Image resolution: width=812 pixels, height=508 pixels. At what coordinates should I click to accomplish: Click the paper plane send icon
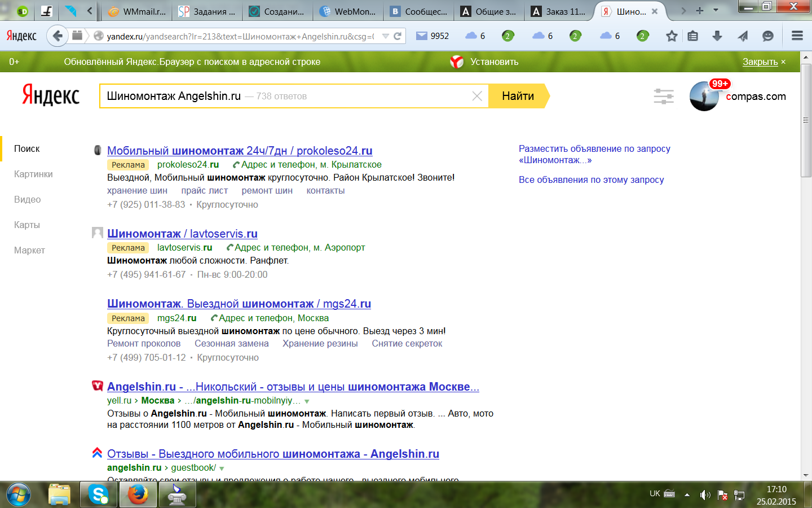743,36
